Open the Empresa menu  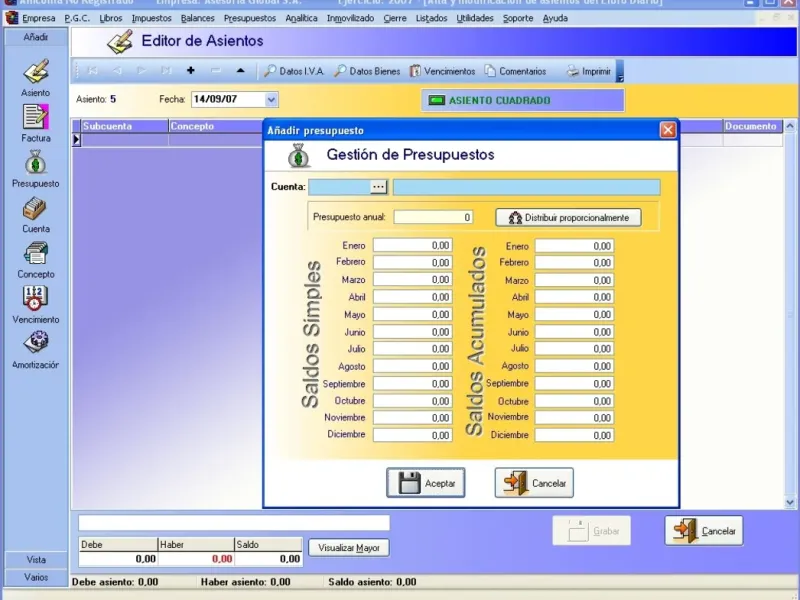coord(38,18)
